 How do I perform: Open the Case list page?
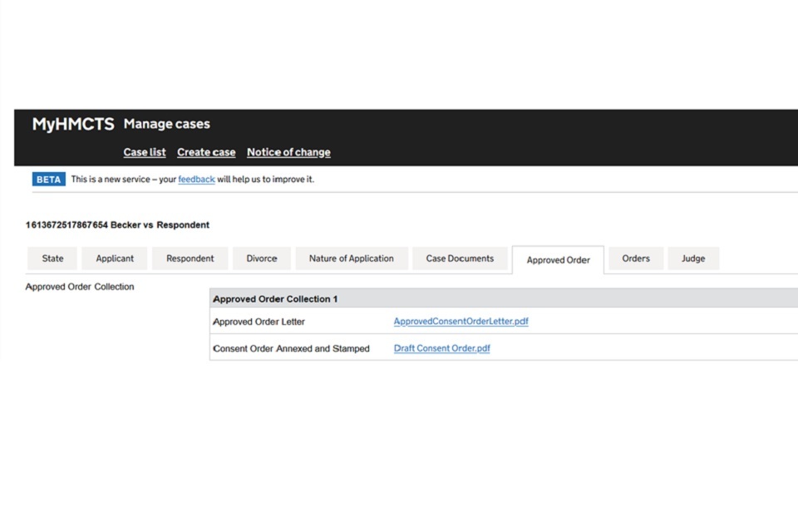(145, 152)
